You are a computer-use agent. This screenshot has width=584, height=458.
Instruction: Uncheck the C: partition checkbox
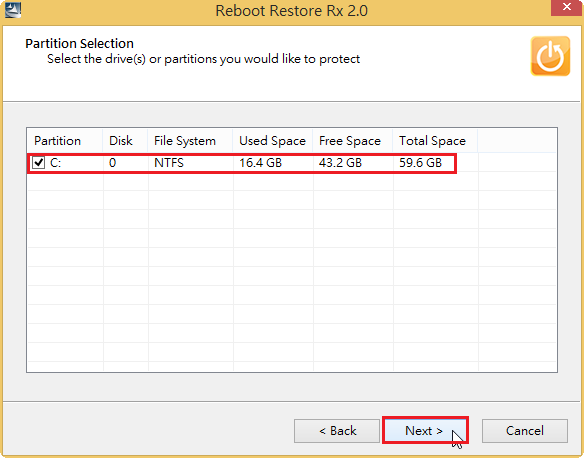38,163
